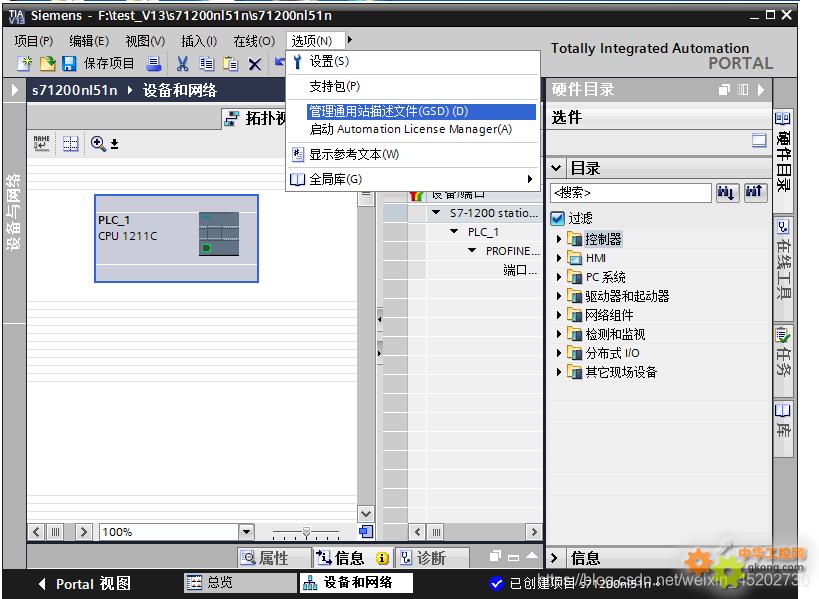Expand the 驱动器和起动器 folder
819x599 pixels.
click(559, 296)
